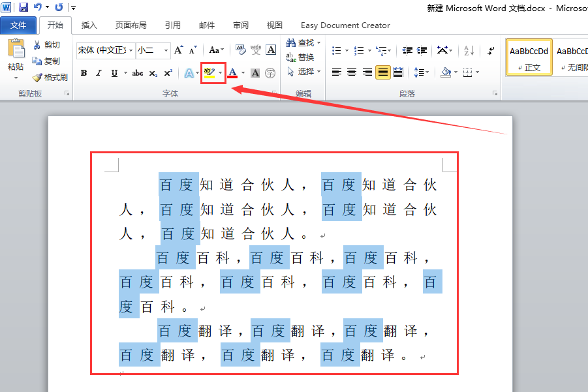Open highlight color dropdown arrow

[221, 72]
